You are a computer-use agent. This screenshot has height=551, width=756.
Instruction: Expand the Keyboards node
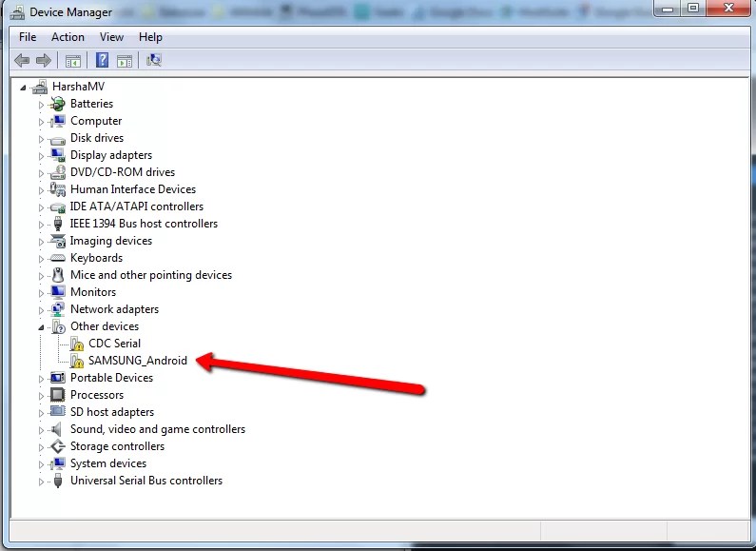click(x=41, y=259)
